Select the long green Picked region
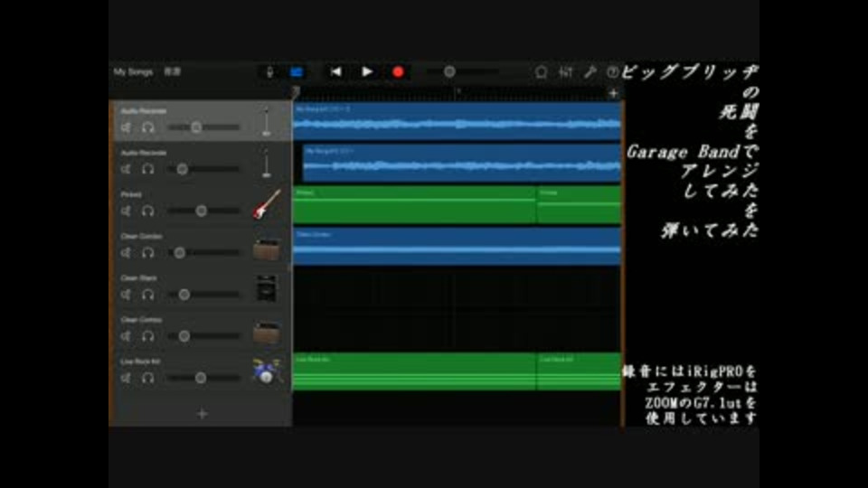The height and width of the screenshot is (488, 868). coord(415,205)
